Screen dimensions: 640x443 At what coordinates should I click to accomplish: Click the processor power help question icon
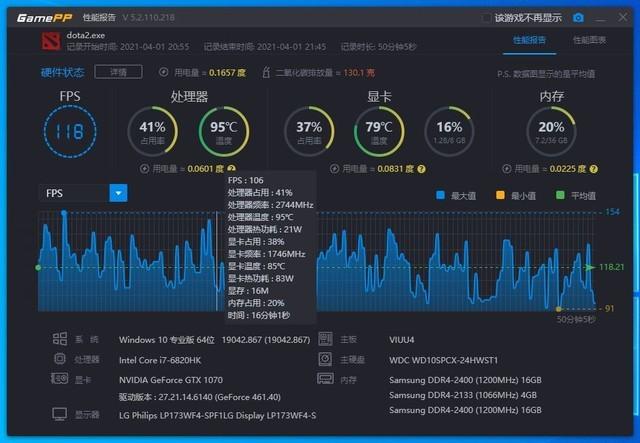[231, 169]
